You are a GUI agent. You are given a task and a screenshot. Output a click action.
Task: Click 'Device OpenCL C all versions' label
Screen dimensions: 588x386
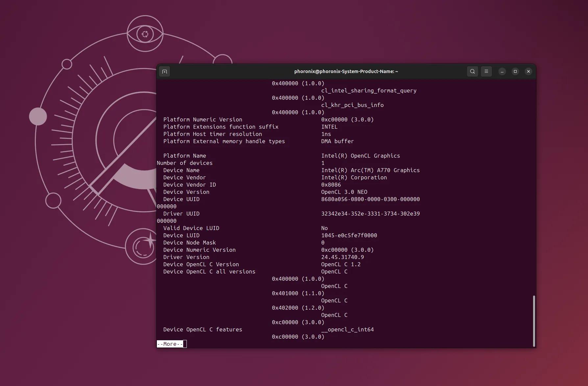pos(209,271)
